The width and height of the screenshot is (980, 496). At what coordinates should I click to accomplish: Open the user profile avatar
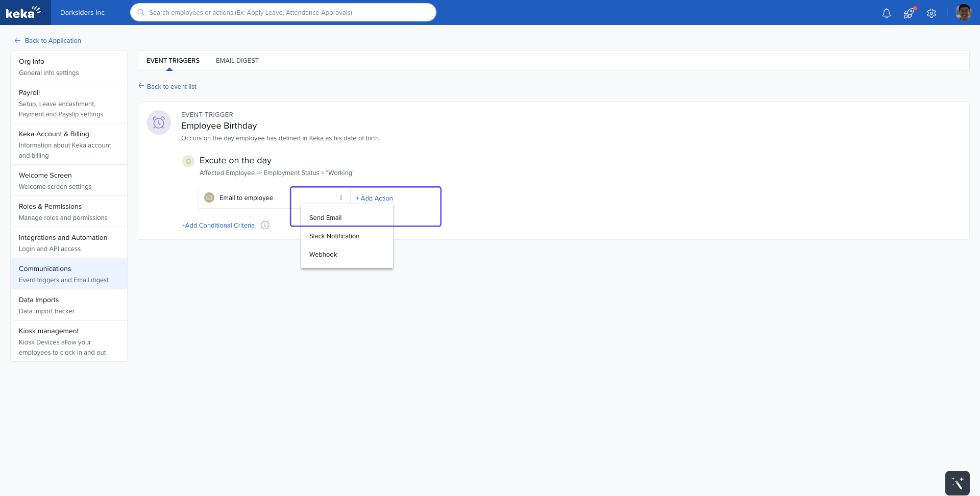[963, 12]
